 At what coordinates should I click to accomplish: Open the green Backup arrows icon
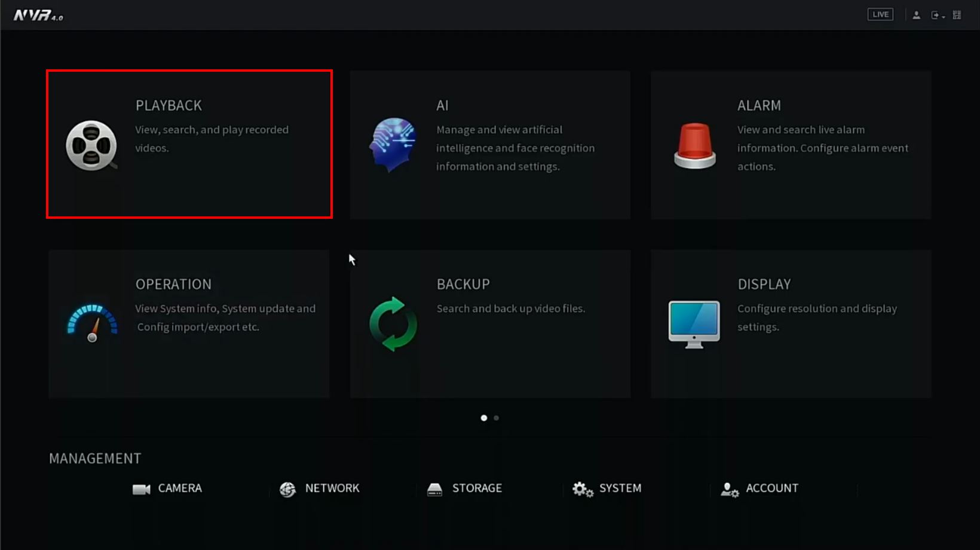click(x=393, y=324)
